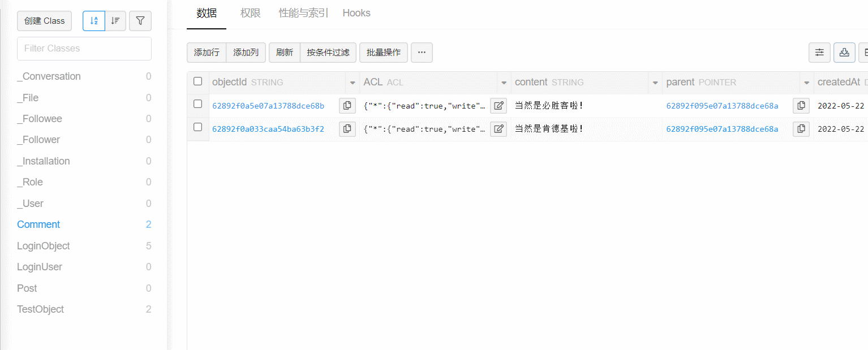Screen dimensions: 868x350
Task: Click the descending list sort icon
Action: tap(115, 21)
